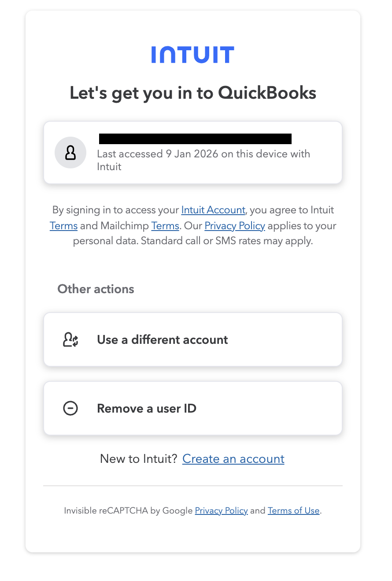Click the switch-user icon beside Use a different account
Image resolution: width=392 pixels, height=581 pixels.
(x=70, y=339)
